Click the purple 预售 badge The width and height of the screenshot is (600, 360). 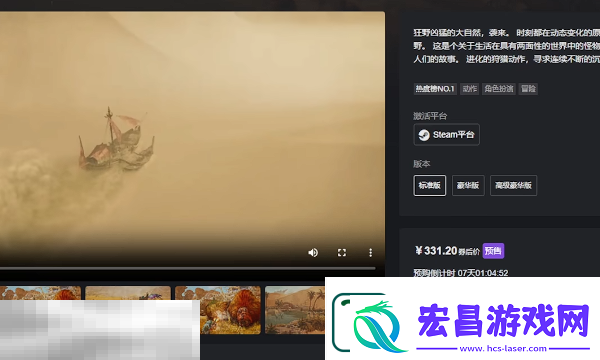click(493, 251)
